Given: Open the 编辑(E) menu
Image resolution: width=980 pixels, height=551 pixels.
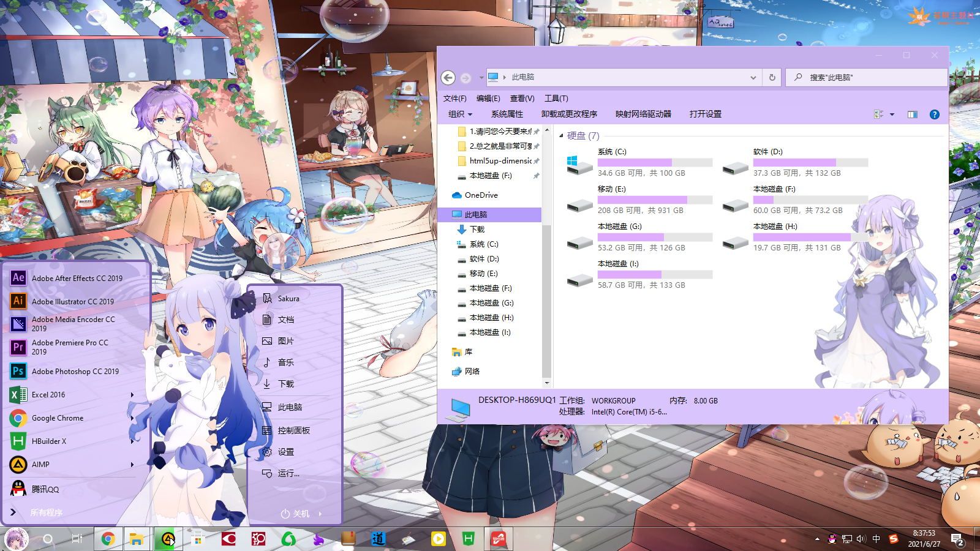Looking at the screenshot, I should (x=488, y=98).
